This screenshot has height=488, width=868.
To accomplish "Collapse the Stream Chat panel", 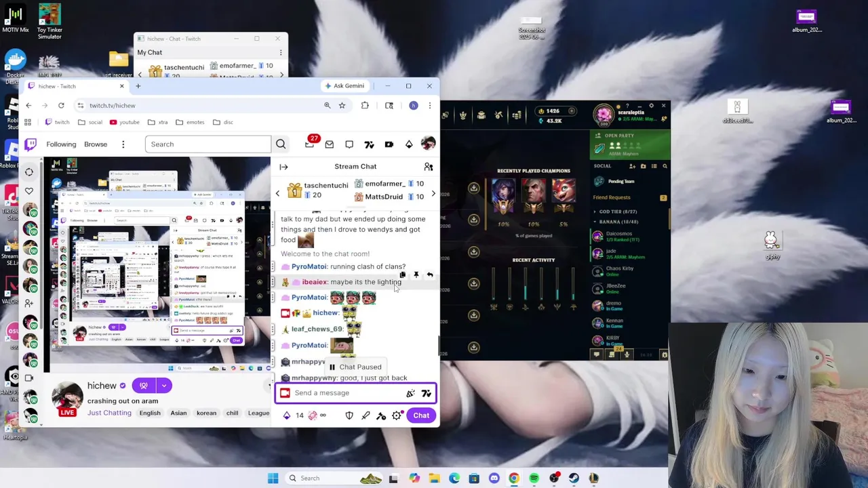I will [x=283, y=167].
